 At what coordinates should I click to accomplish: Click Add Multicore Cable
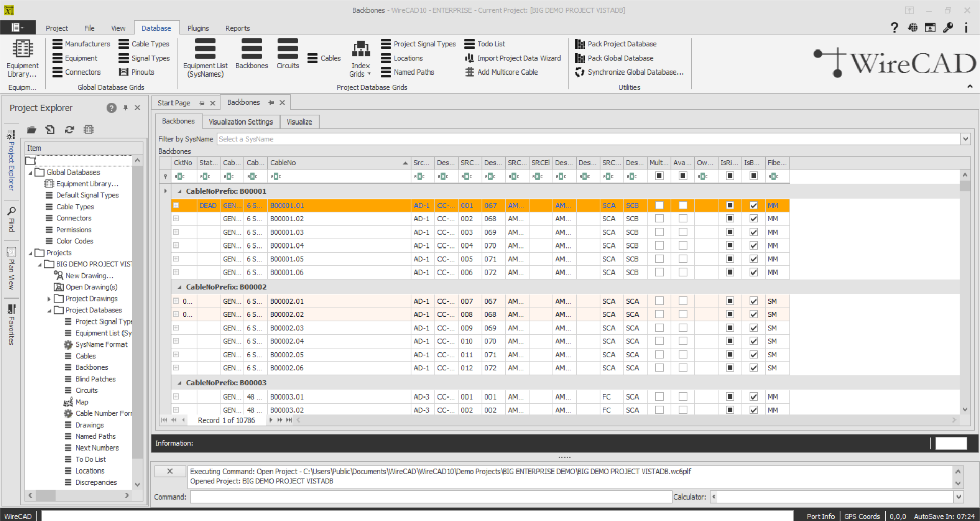[x=502, y=72]
